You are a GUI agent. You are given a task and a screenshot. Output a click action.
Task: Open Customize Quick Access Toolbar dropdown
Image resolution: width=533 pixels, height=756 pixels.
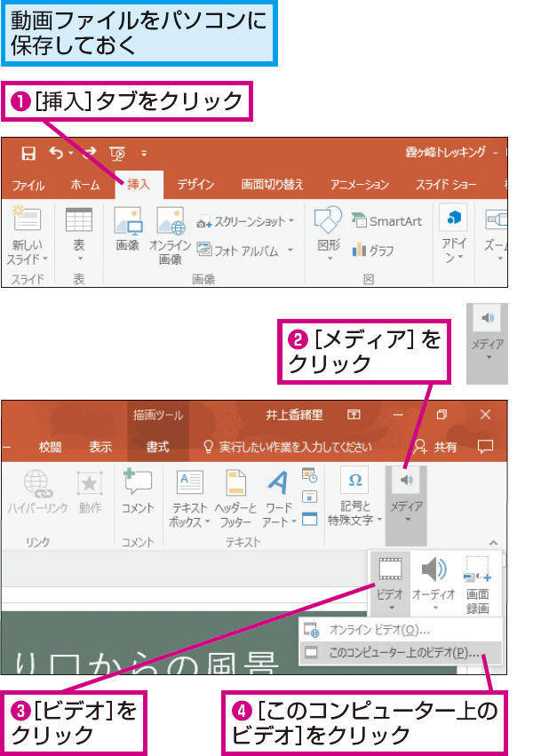tap(144, 154)
